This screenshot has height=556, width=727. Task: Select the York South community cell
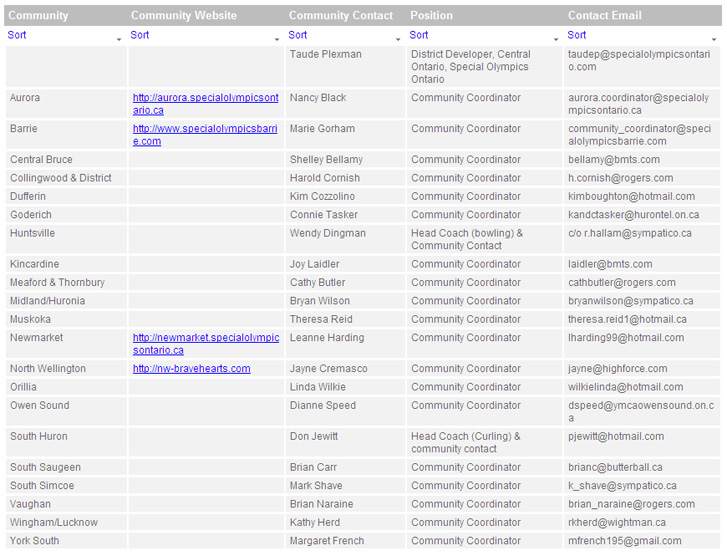click(66, 541)
